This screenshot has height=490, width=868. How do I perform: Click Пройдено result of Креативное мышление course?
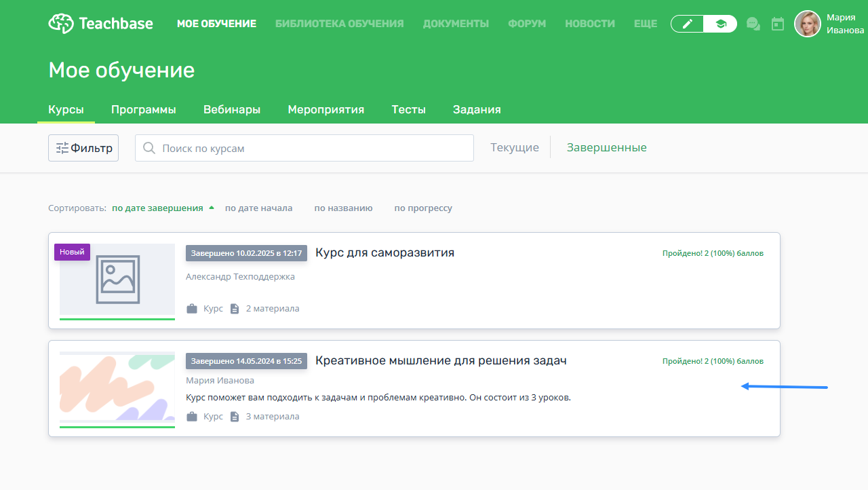(x=713, y=361)
